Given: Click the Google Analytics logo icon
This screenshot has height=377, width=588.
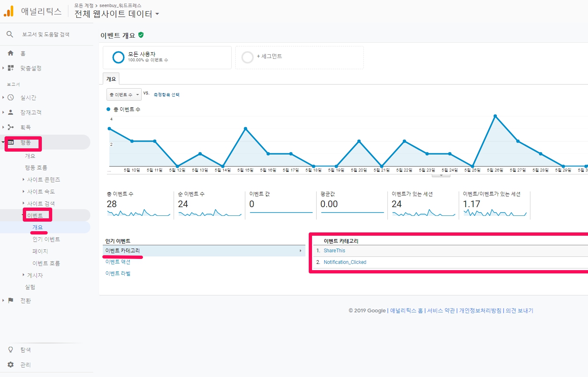Looking at the screenshot, I should coord(9,11).
